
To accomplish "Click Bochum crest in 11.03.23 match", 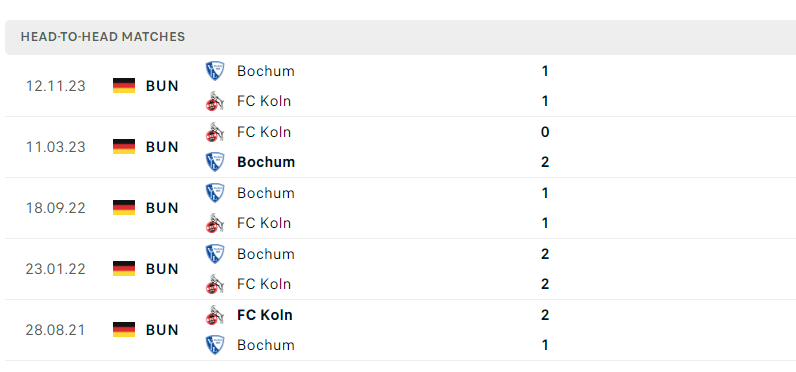I will pos(215,162).
